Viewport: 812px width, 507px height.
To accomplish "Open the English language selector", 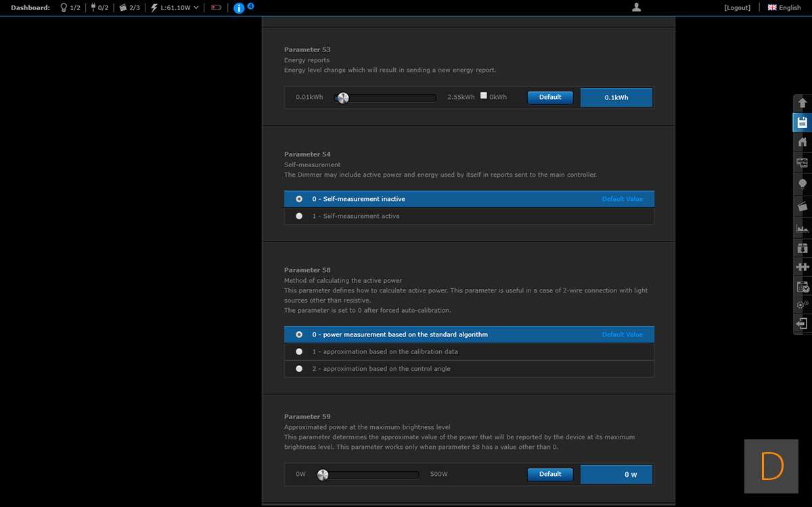I will 784,7.
